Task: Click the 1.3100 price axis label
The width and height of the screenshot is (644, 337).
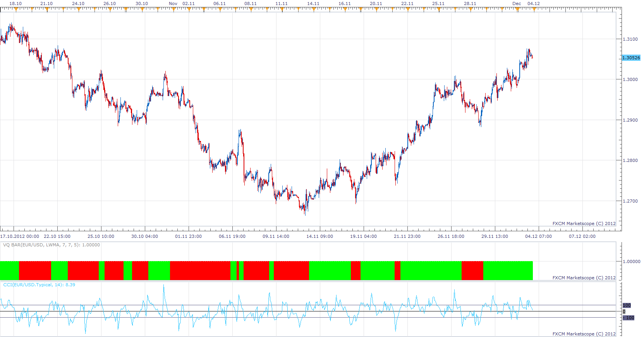Action: 630,39
